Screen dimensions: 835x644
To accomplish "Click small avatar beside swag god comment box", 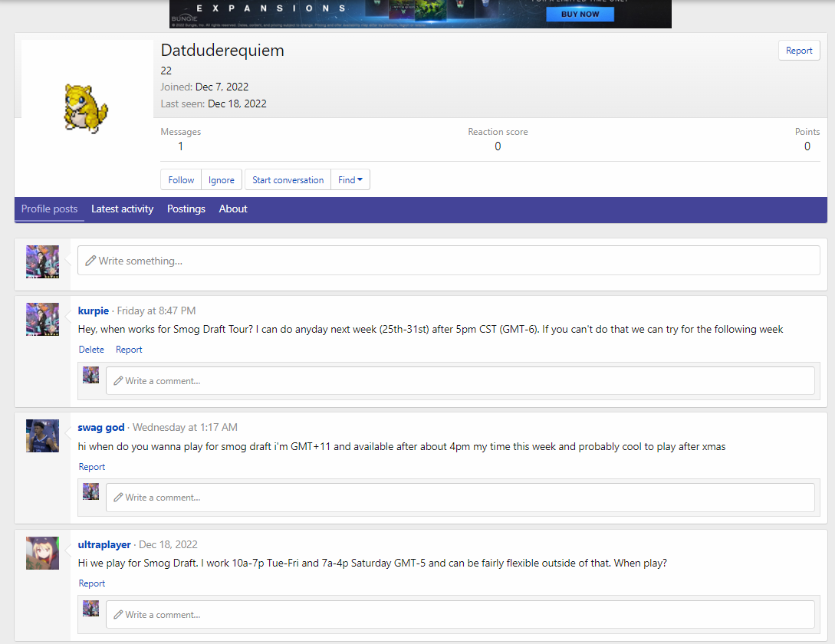I will (x=91, y=491).
